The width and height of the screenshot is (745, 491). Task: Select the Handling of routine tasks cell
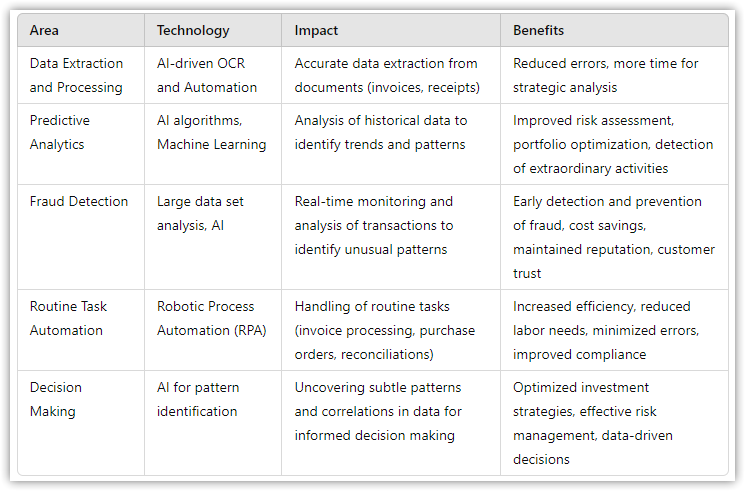391,330
